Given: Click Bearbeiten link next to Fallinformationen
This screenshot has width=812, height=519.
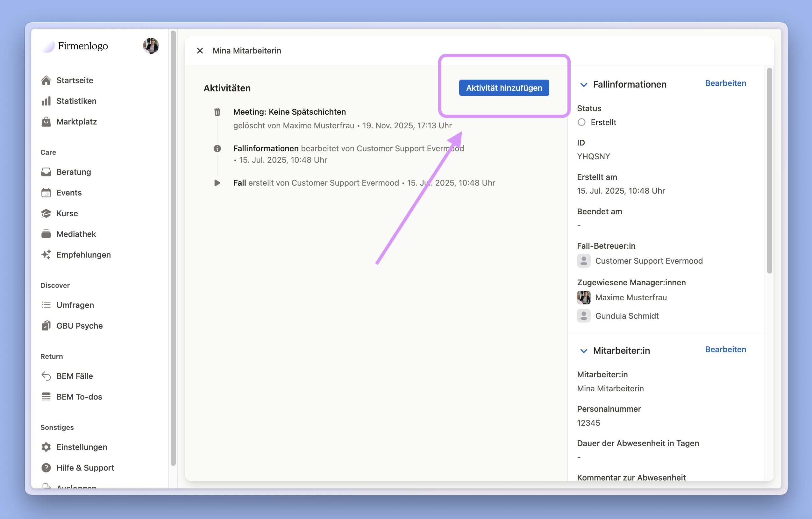Looking at the screenshot, I should coord(725,83).
